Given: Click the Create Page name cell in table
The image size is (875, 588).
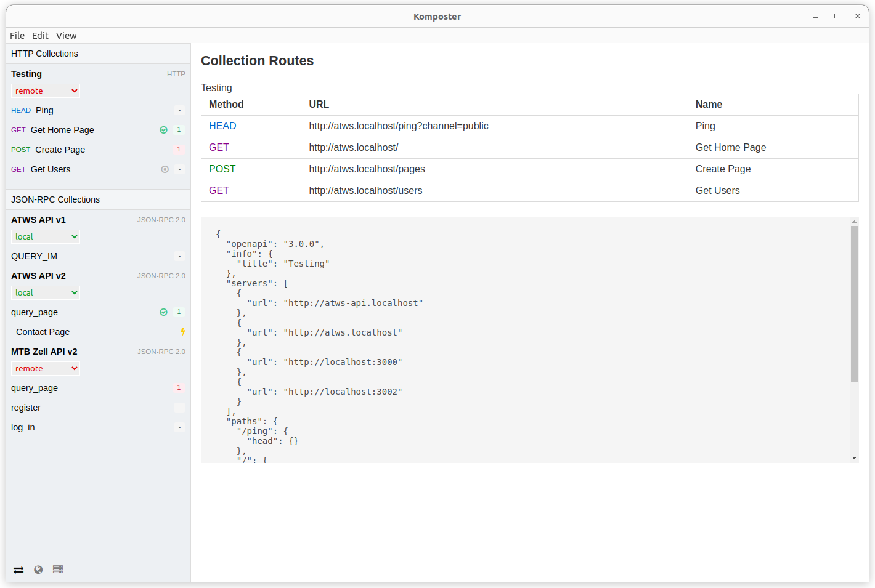Looking at the screenshot, I should tap(773, 169).
